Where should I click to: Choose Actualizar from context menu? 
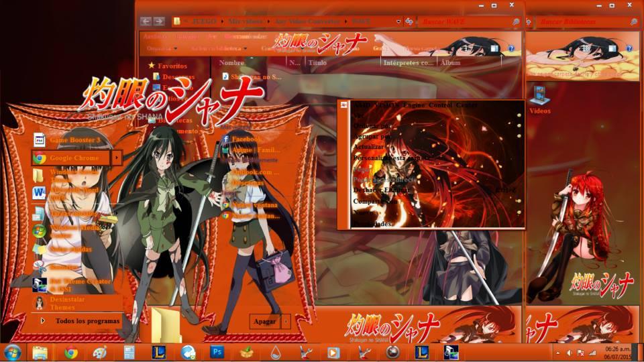tap(368, 147)
